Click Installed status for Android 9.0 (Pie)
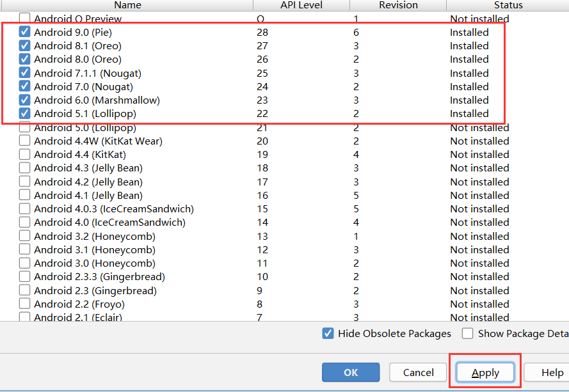Viewport: 569px width, 392px height. [x=469, y=32]
